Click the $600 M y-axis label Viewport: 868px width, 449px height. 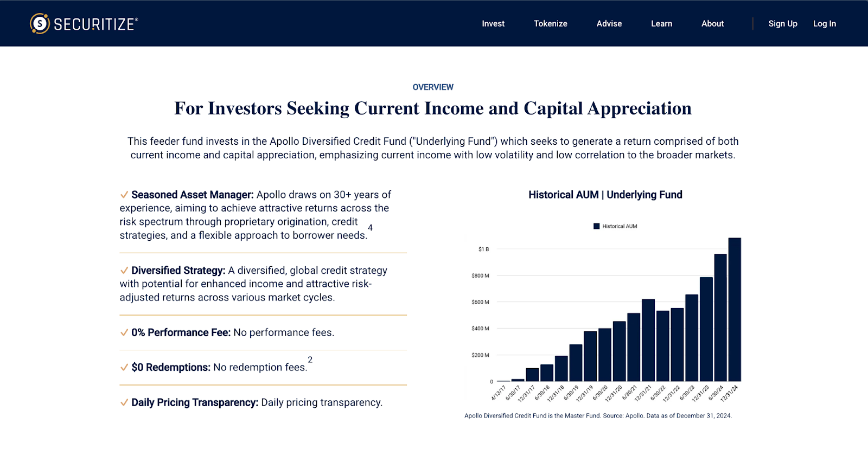pos(480,302)
